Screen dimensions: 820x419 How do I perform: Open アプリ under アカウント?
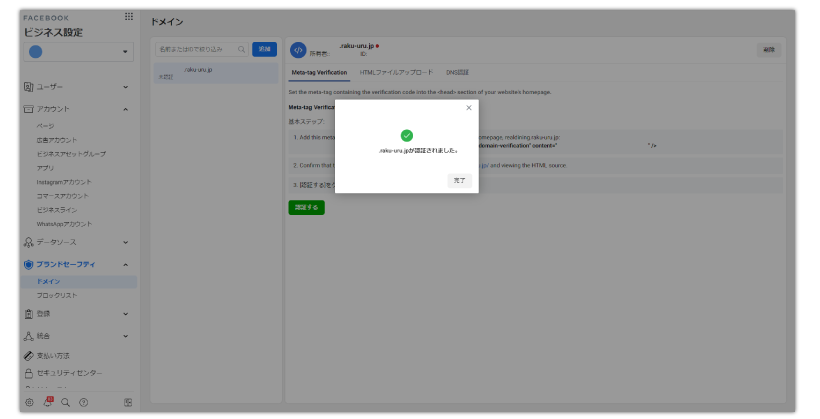45,168
